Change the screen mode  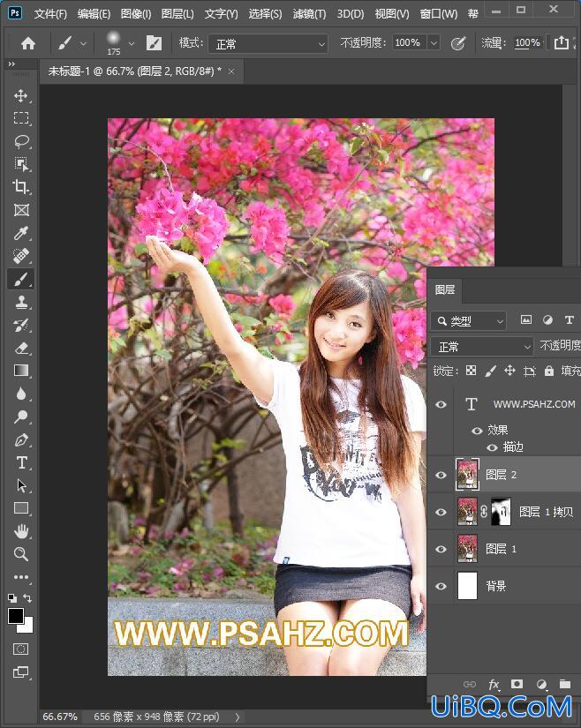(21, 672)
